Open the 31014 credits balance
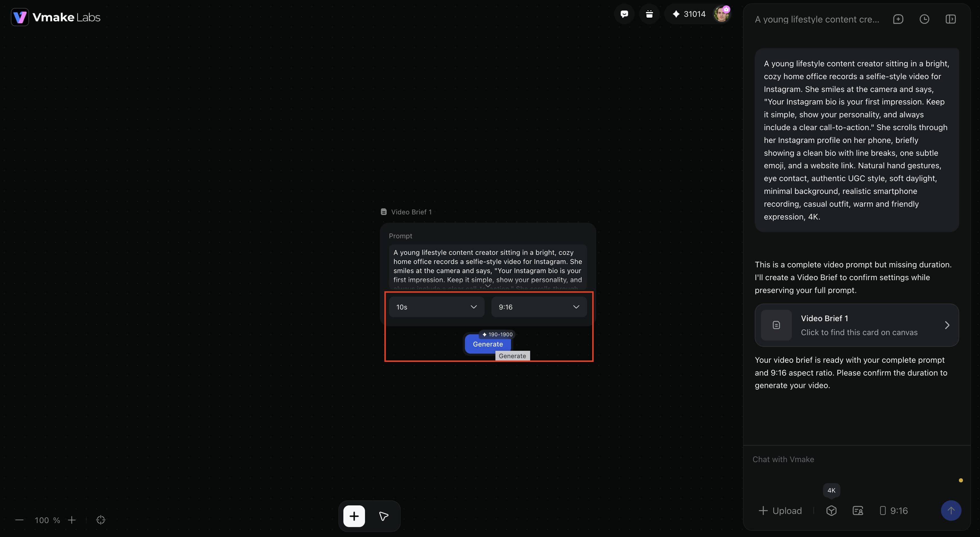The width and height of the screenshot is (980, 537). pos(689,14)
